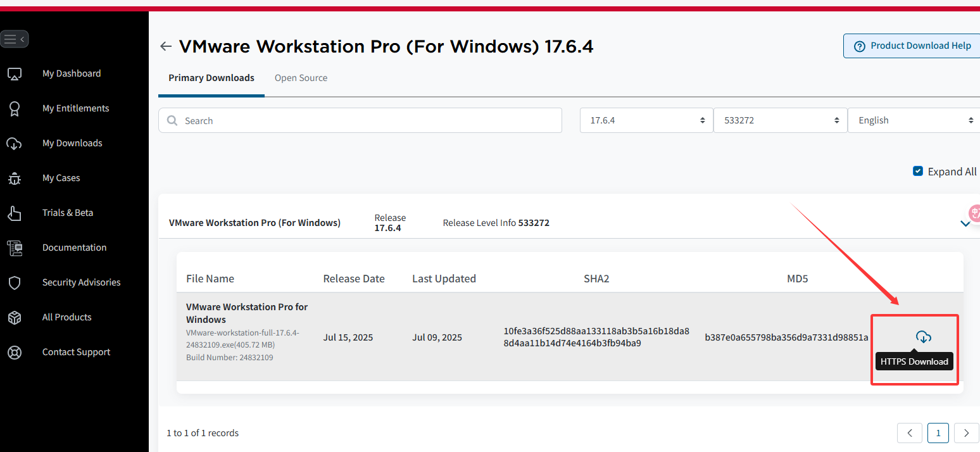Screen dimensions: 980x452
Task: Go to previous page of records
Action: point(910,433)
